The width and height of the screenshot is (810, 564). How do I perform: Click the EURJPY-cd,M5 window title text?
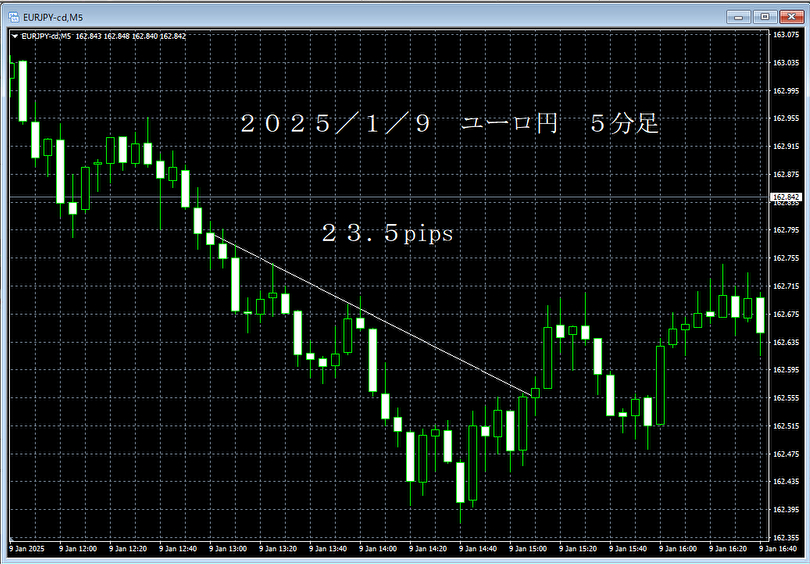click(x=53, y=18)
